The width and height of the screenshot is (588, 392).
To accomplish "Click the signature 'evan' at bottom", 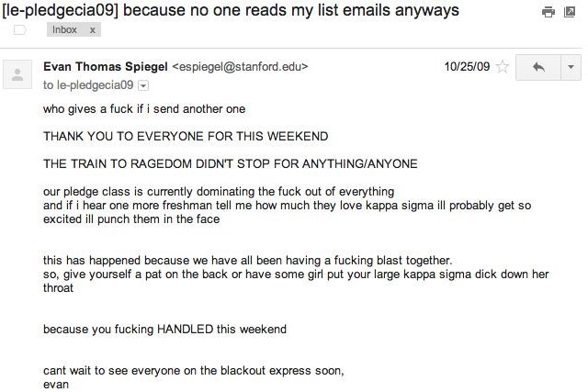I will (56, 384).
